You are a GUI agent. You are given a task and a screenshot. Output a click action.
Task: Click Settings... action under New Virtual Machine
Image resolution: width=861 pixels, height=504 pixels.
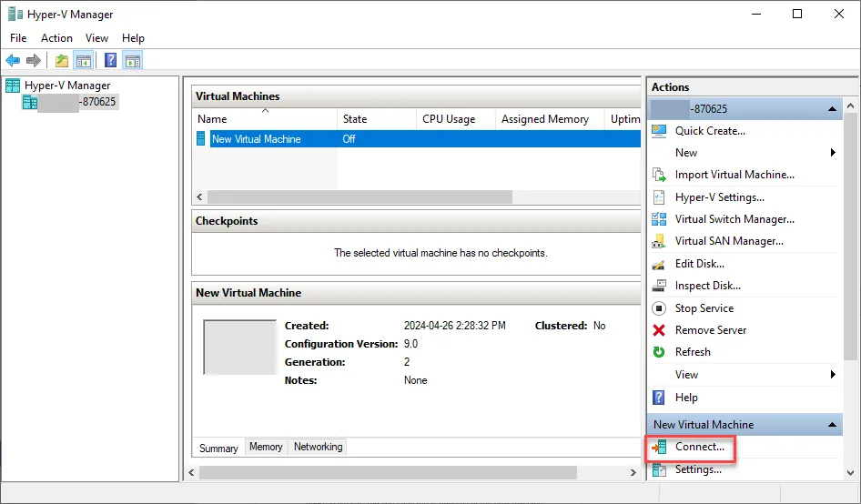(x=698, y=469)
